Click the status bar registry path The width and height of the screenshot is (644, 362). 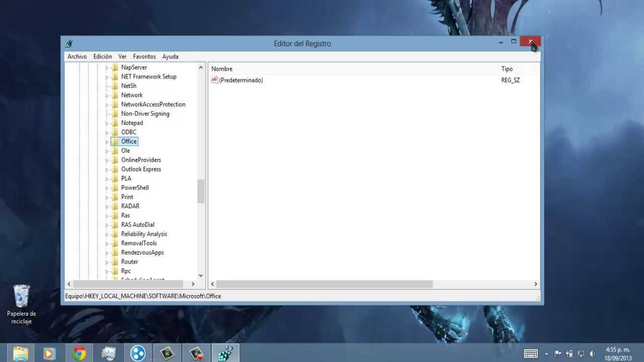coord(143,296)
